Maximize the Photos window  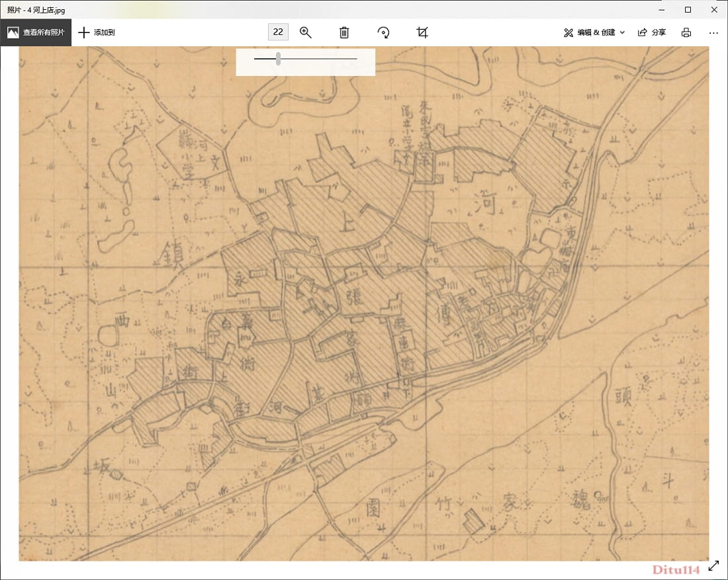688,9
